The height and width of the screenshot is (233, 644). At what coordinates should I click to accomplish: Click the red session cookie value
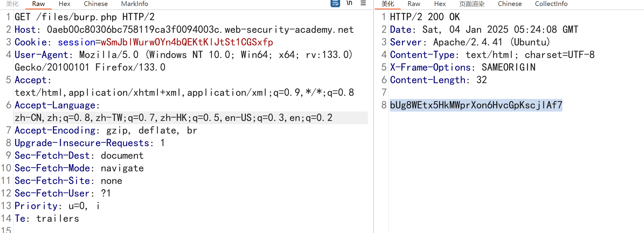[187, 42]
